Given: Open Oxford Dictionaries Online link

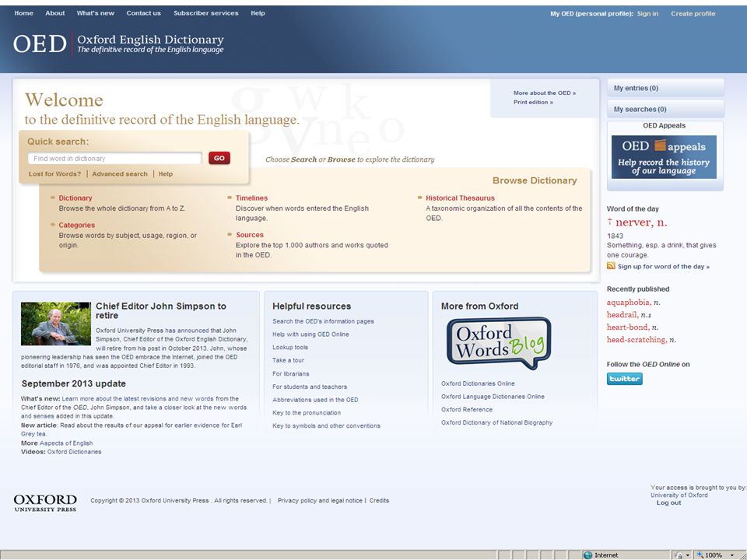Looking at the screenshot, I should pyautogui.click(x=478, y=383).
